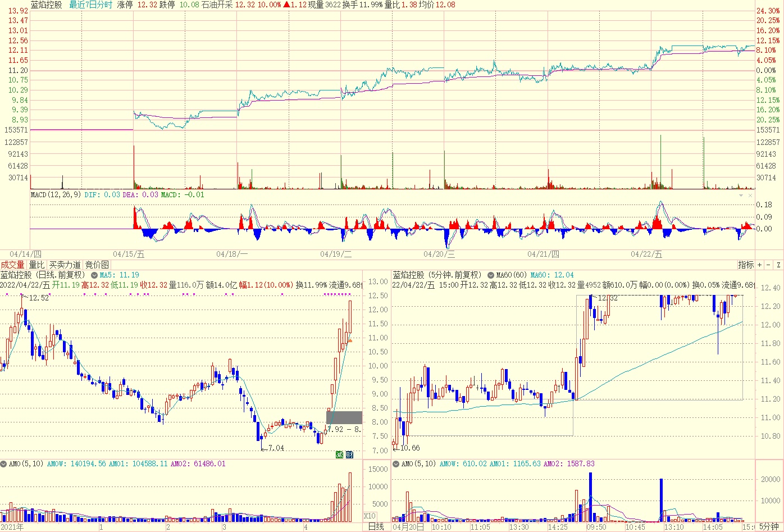Click the 10.66 low annotation in 5-minute chart

(x=409, y=448)
